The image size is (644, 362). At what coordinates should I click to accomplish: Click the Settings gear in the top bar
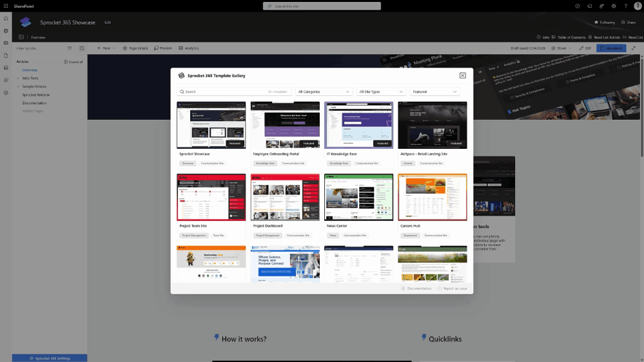[613, 6]
